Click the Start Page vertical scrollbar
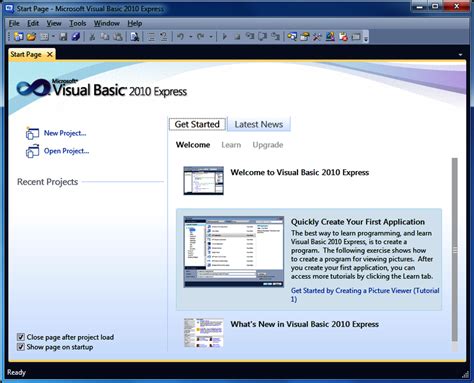The image size is (474, 383). [455, 250]
